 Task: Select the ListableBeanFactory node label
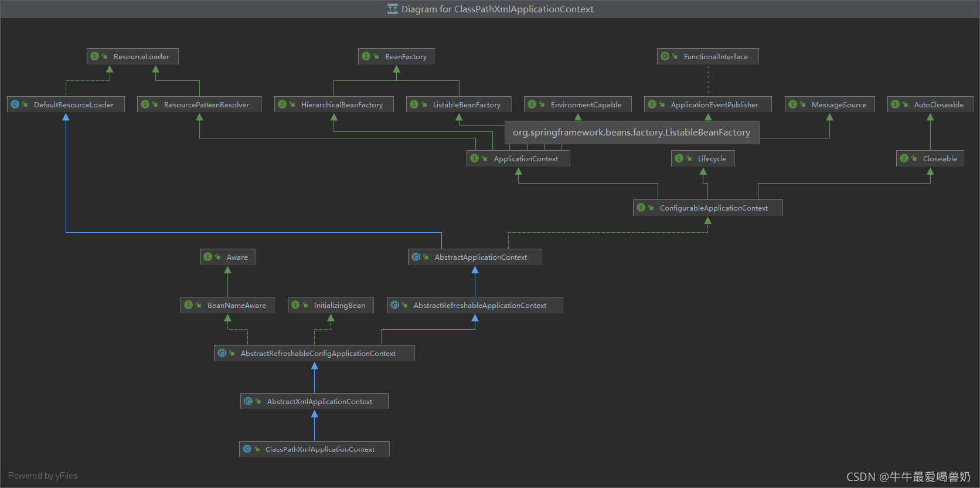point(467,105)
